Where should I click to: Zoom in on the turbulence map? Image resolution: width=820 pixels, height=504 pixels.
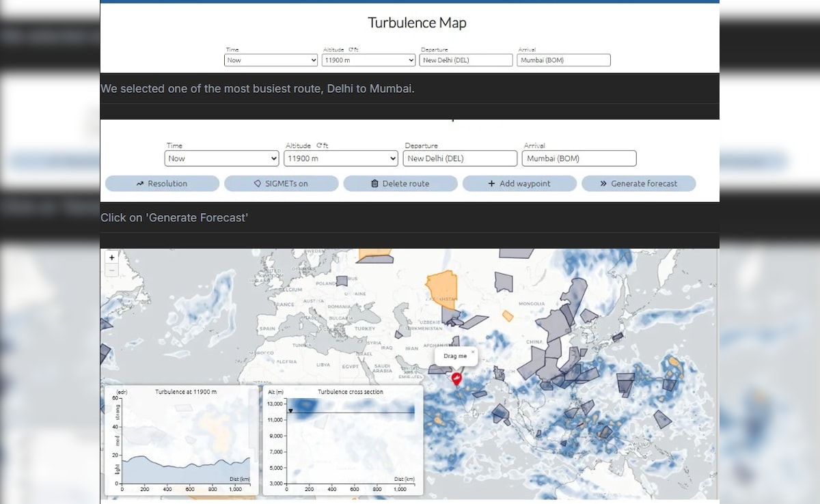[x=112, y=257]
